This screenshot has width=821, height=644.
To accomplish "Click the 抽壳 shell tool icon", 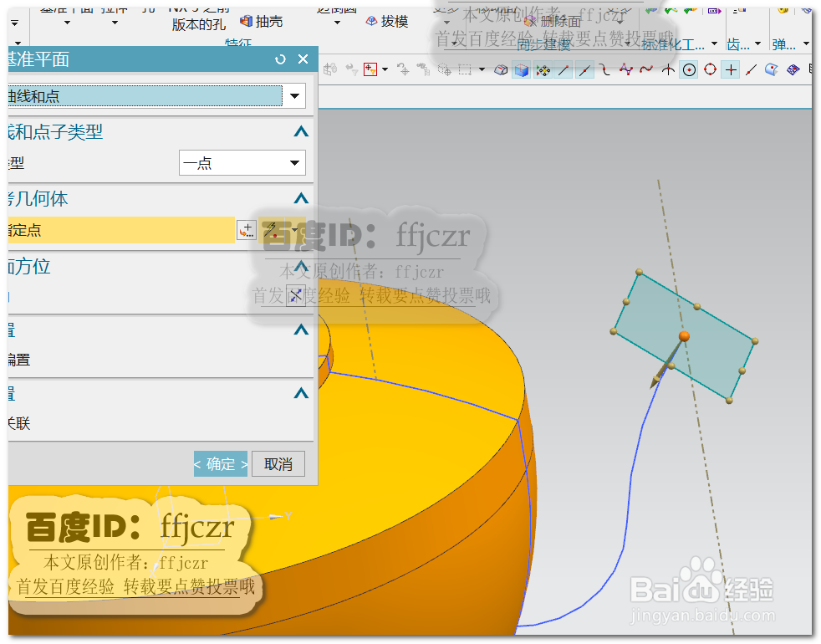I will [x=247, y=22].
